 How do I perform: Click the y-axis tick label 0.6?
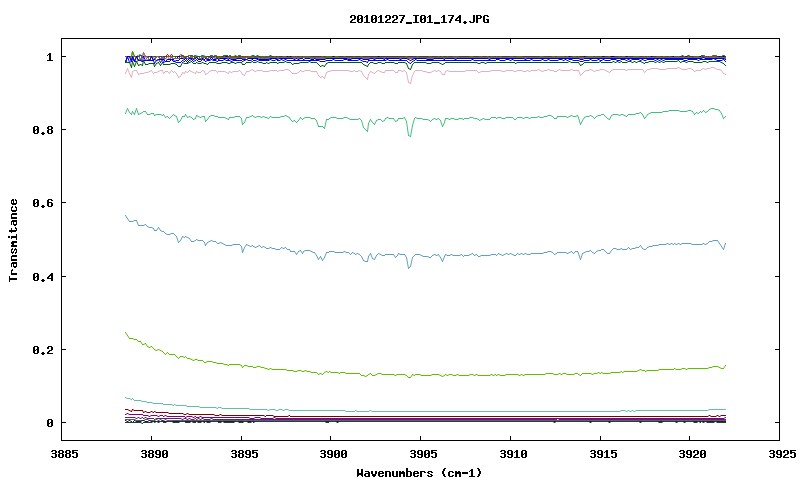(x=43, y=203)
